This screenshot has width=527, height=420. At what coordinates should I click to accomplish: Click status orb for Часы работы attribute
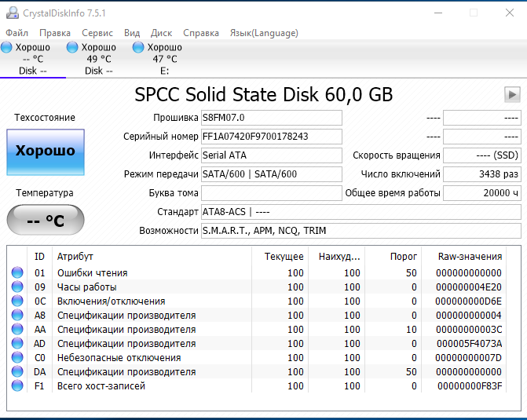pyautogui.click(x=17, y=287)
